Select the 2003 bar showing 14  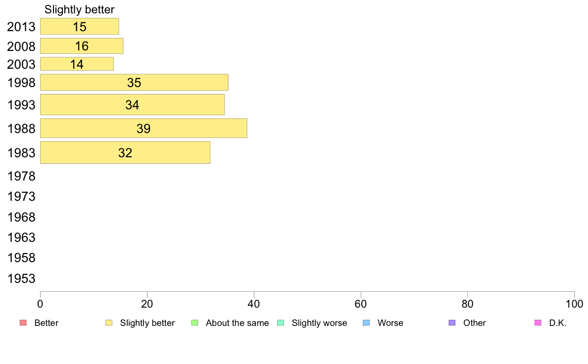point(77,64)
